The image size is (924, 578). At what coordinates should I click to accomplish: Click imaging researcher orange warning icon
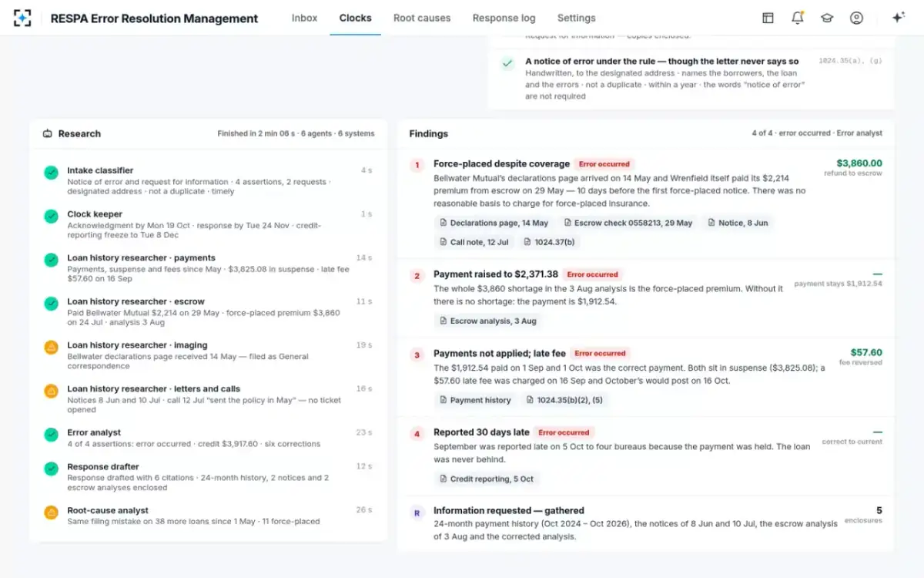pos(51,348)
